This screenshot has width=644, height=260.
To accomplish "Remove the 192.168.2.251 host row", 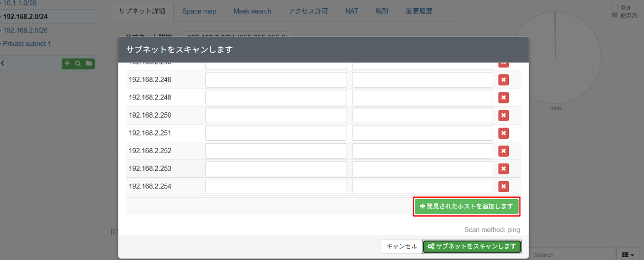I will (503, 133).
